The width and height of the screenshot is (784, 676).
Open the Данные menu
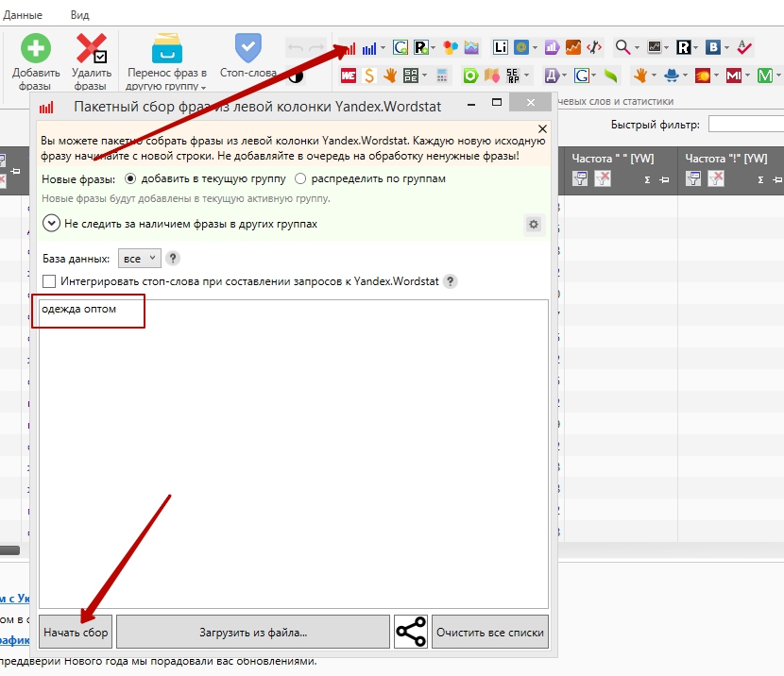[x=23, y=15]
